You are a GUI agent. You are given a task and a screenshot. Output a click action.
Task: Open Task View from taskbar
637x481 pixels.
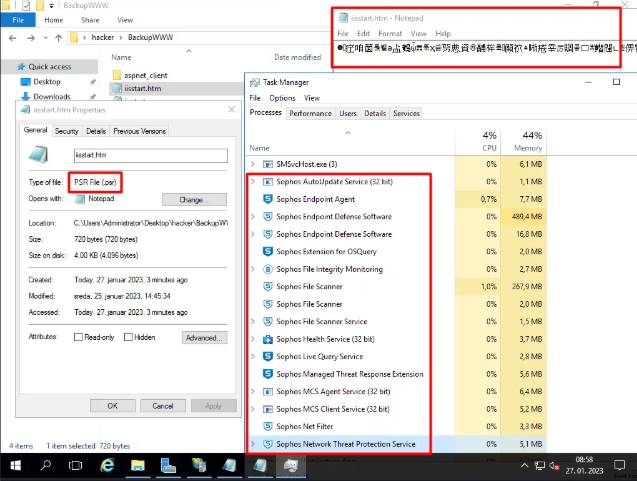(x=75, y=466)
